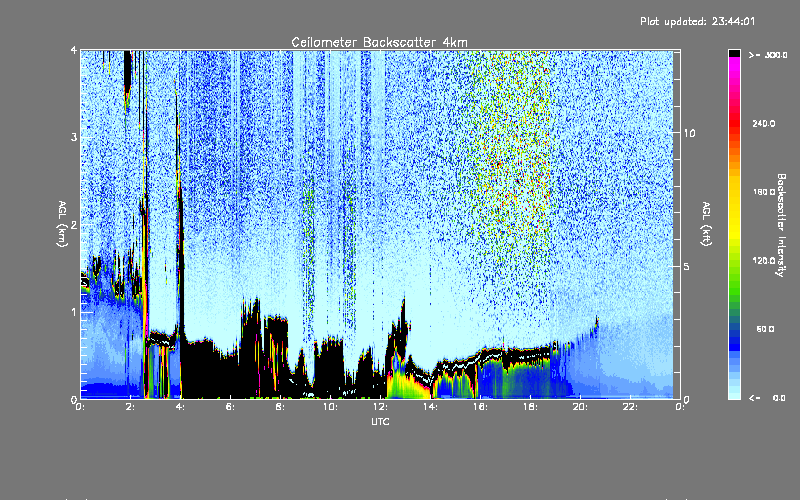This screenshot has height=500, width=800.
Task: Click the 'Backscatter Intensity' colorbar label
Action: pos(781,225)
